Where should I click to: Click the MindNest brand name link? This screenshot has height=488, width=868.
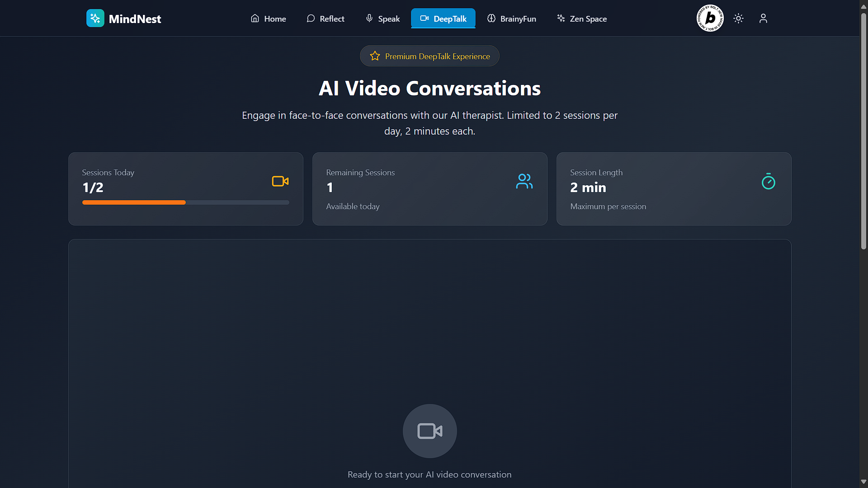(x=135, y=19)
